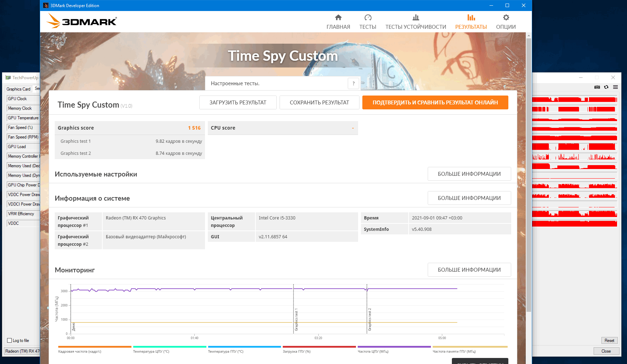
Task: Click Close button in GPU-Z window
Action: pos(606,351)
